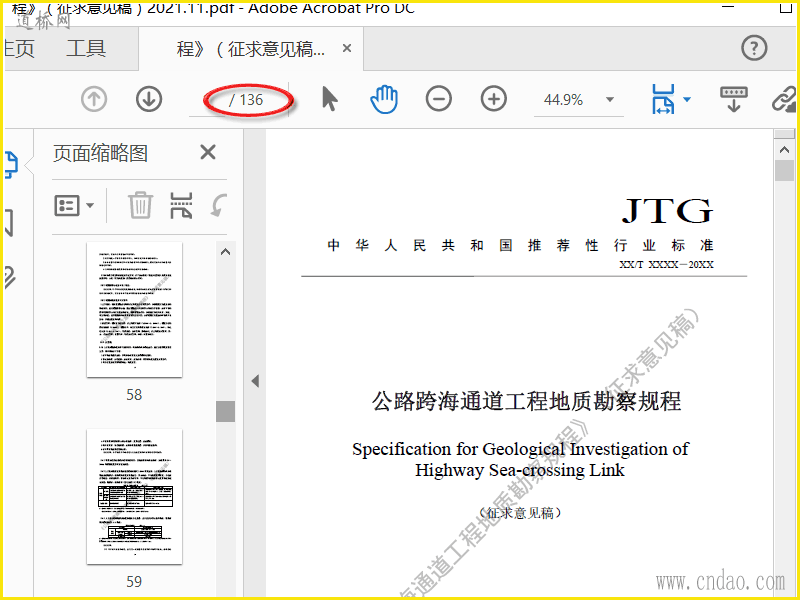Go to previous page with up arrow
Viewport: 800px width, 600px height.
point(94,99)
